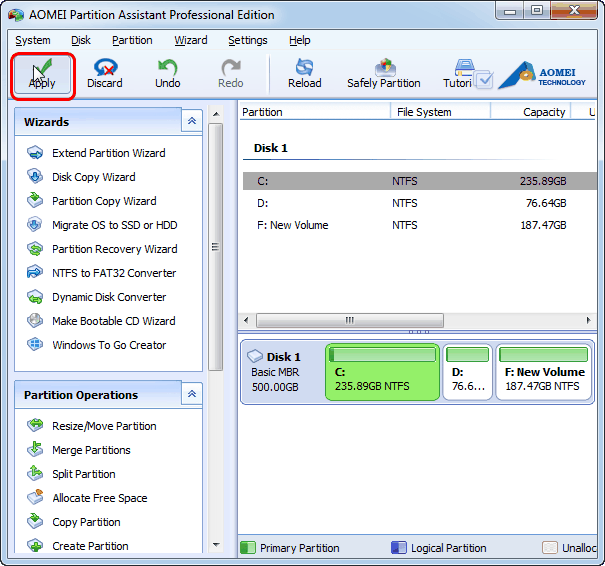Open the System menu
The width and height of the screenshot is (605, 566).
pos(33,40)
